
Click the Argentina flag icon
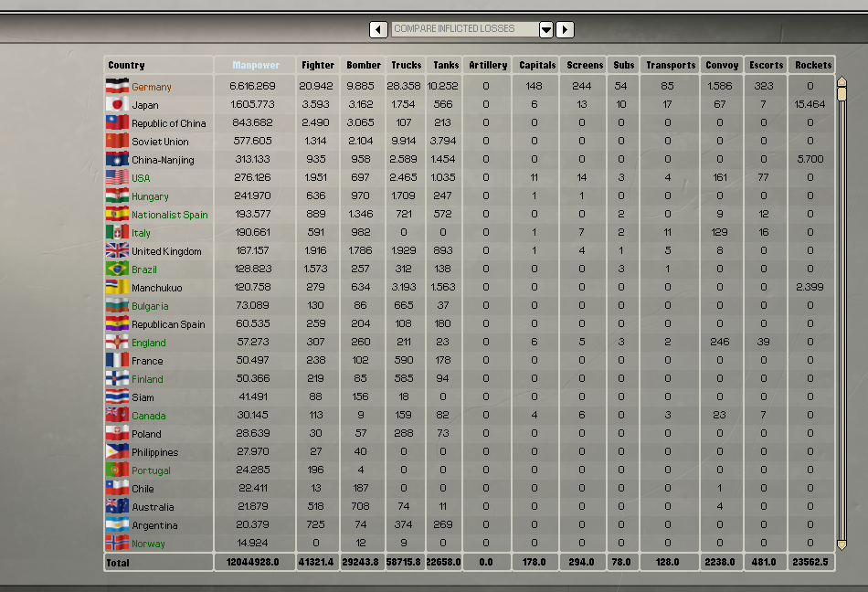point(117,524)
